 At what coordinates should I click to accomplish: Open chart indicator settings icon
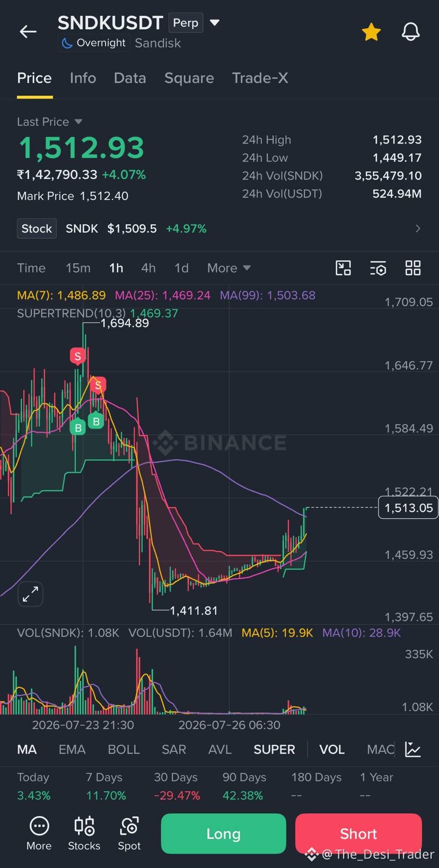tap(378, 268)
